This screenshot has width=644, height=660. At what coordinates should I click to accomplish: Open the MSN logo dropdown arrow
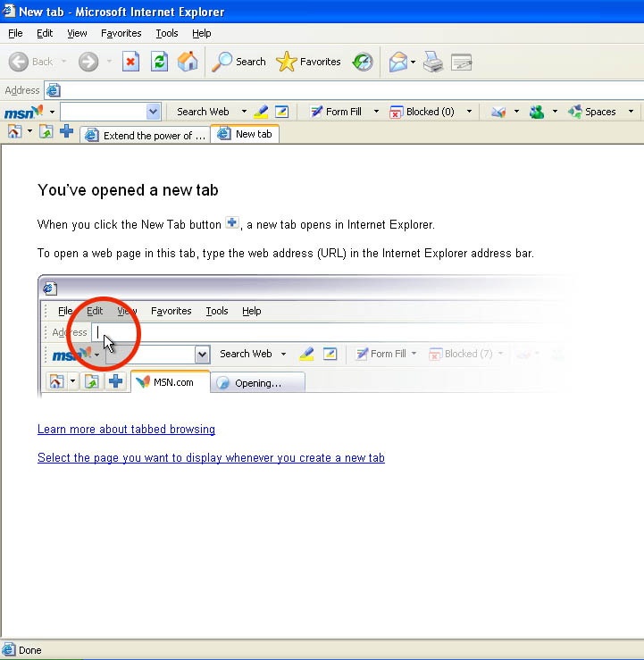[52, 112]
